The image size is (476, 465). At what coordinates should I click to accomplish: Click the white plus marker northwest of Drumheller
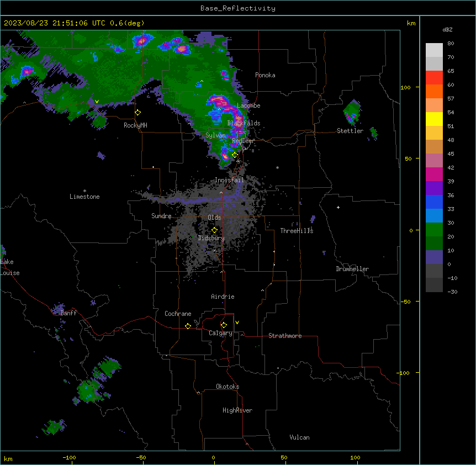pos(338,207)
